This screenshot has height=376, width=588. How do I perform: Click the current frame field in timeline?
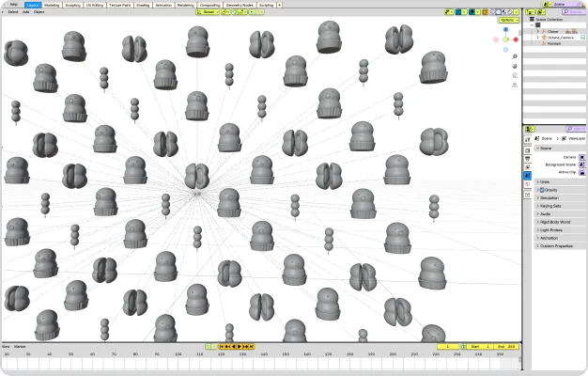[x=448, y=347]
